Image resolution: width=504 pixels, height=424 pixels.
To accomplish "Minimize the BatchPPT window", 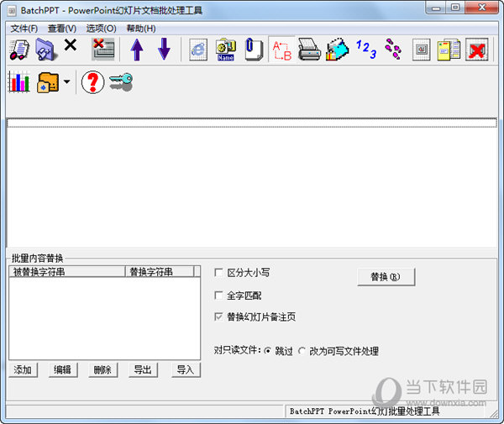I will [436, 8].
